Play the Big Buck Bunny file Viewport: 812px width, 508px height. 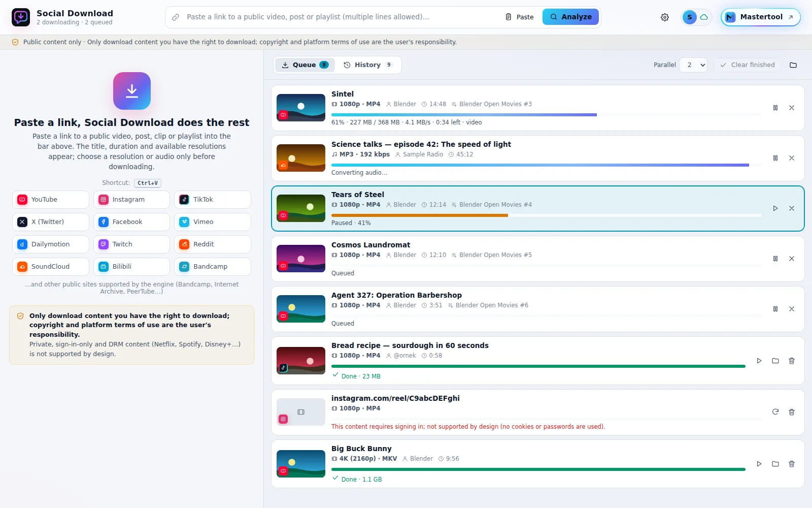[x=759, y=464]
